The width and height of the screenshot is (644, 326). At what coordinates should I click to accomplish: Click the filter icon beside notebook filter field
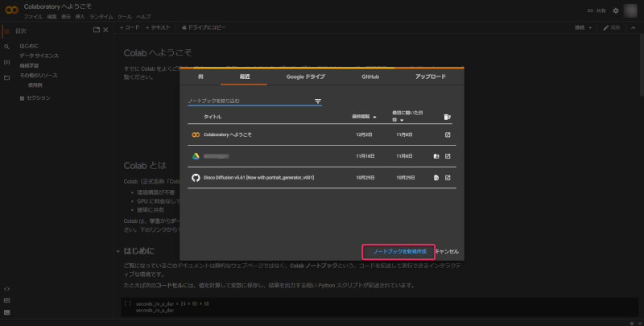pos(318,101)
